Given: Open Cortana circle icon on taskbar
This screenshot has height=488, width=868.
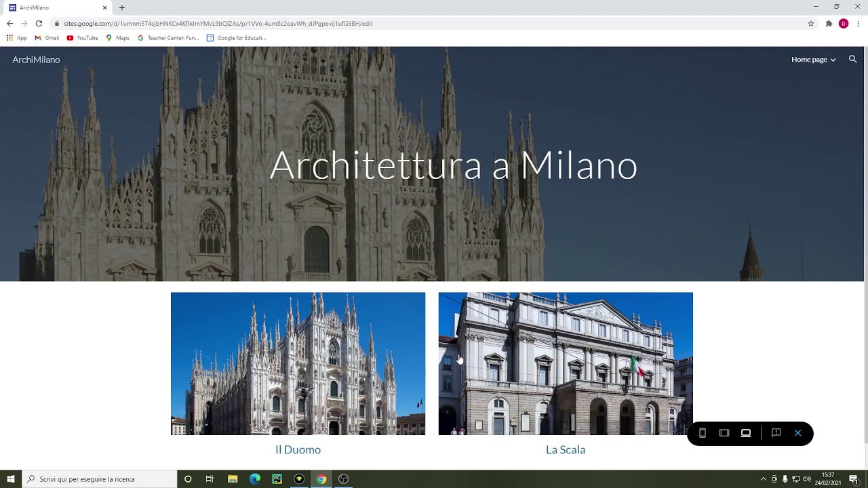Looking at the screenshot, I should [188, 479].
